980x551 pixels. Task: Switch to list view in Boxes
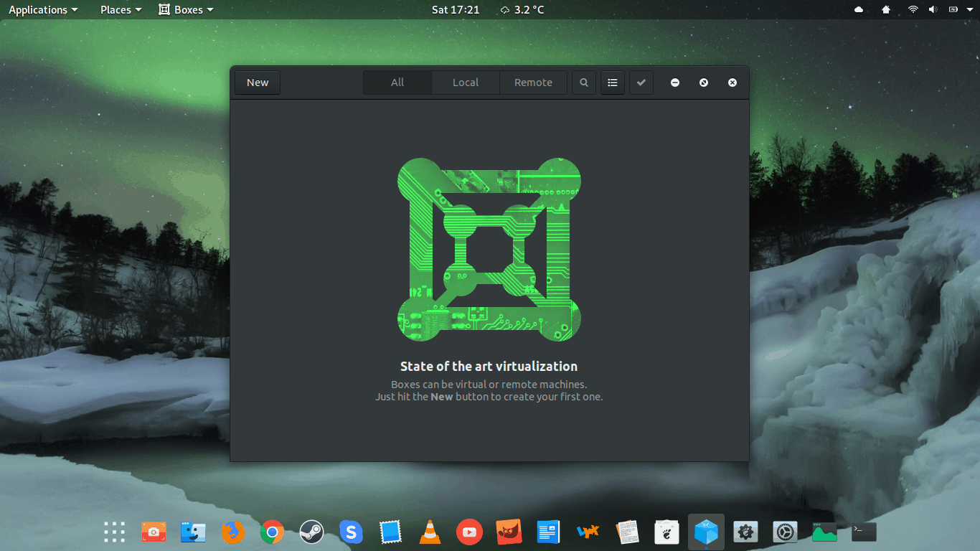click(613, 83)
